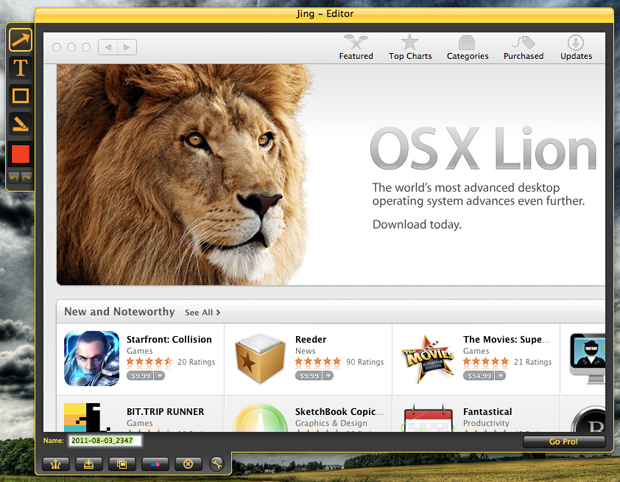
Task: Click the See All link
Action: [x=202, y=312]
